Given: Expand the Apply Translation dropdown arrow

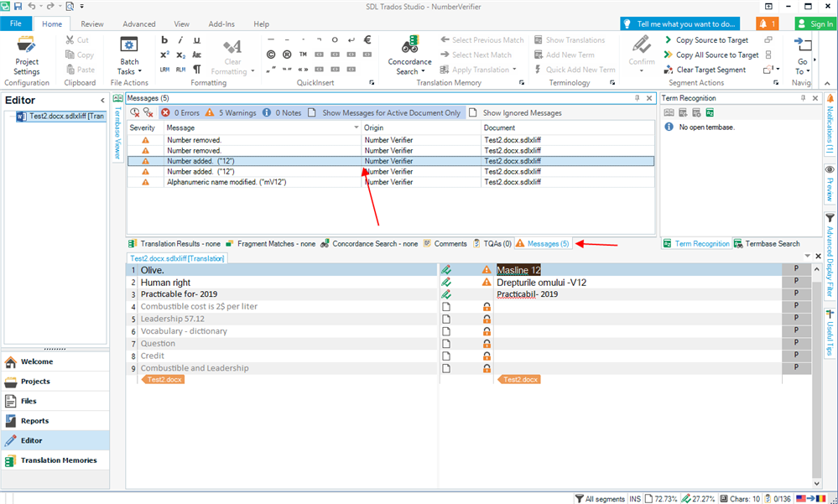Looking at the screenshot, I should 515,70.
